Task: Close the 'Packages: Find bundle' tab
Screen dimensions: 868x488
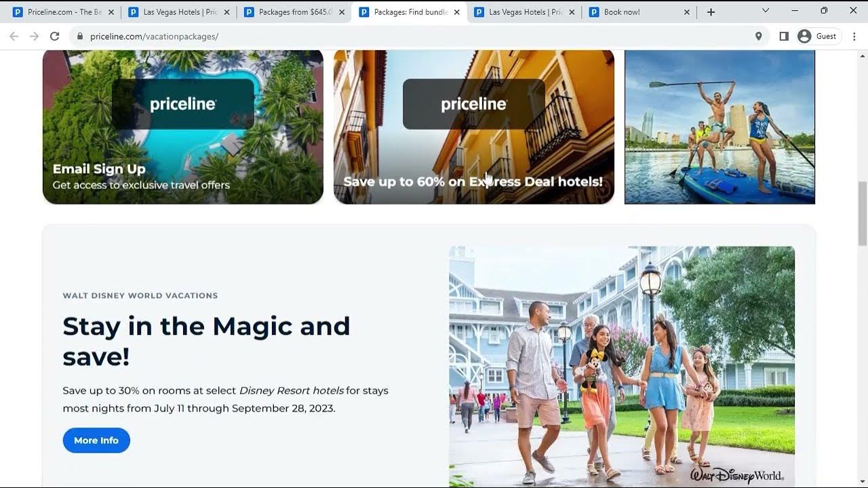Action: click(x=457, y=12)
